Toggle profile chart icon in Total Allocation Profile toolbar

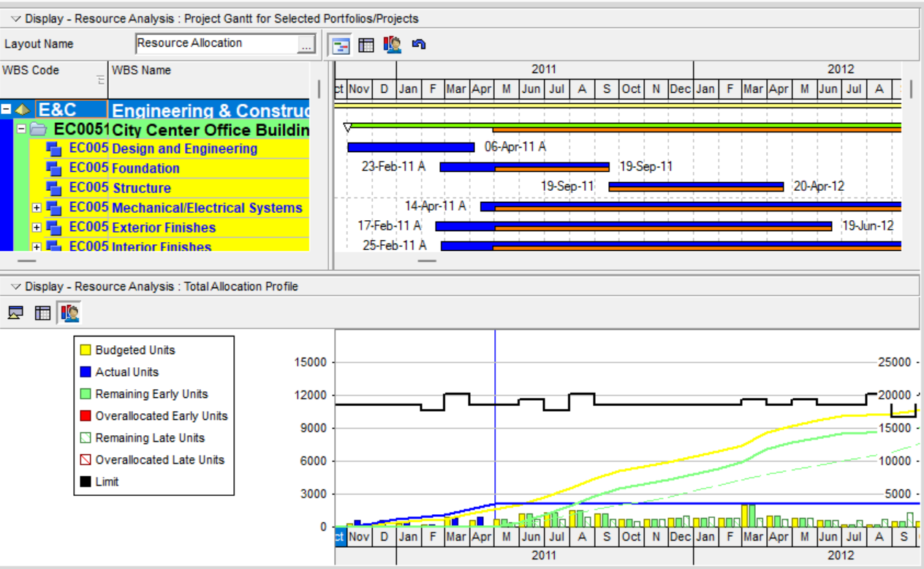[70, 314]
